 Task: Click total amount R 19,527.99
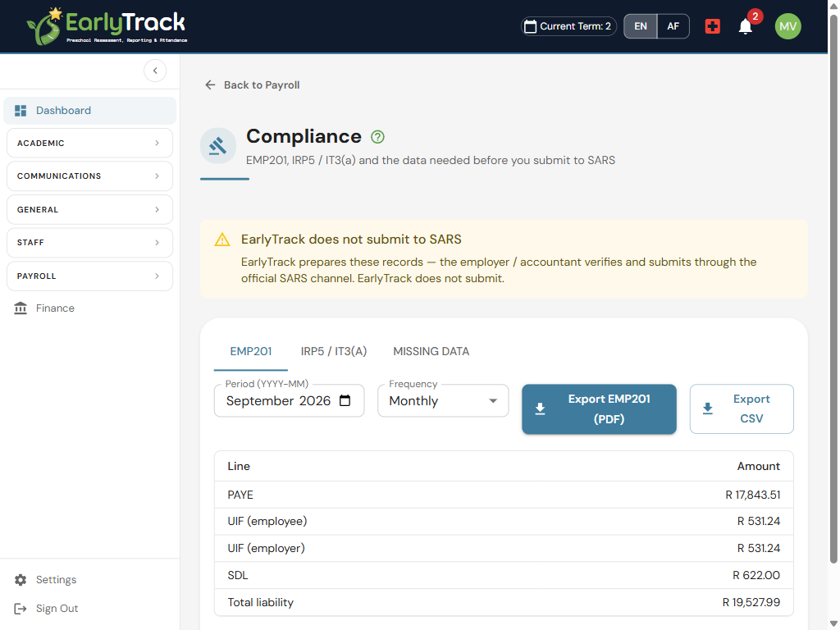pyautogui.click(x=751, y=603)
